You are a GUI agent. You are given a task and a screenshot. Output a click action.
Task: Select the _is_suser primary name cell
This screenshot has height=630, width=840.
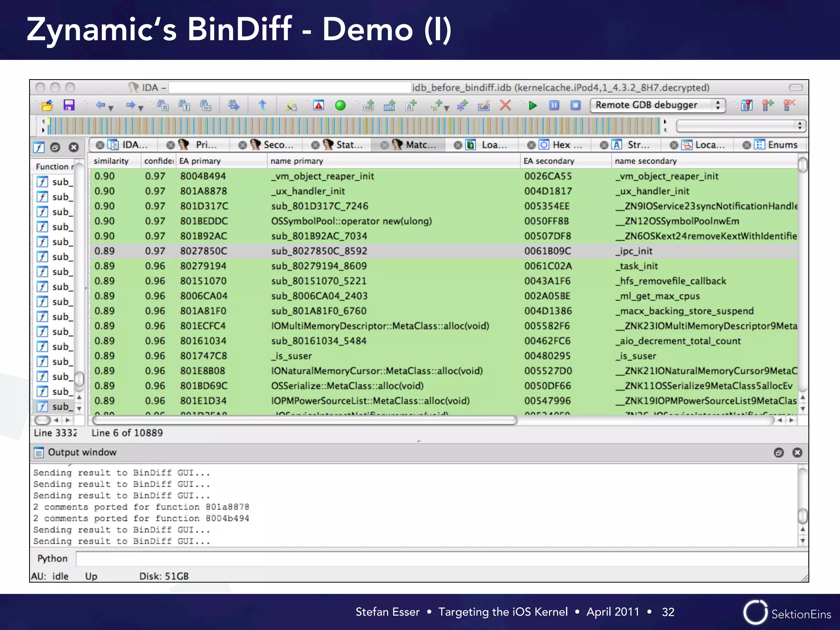point(291,356)
